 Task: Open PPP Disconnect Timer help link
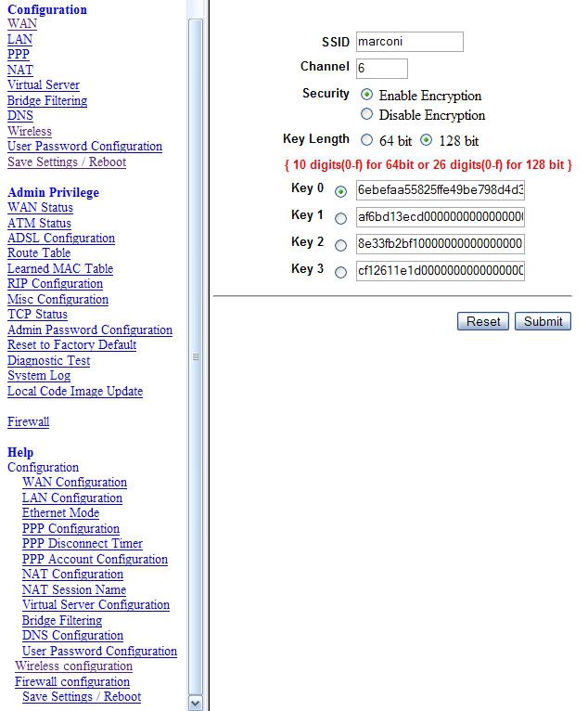click(83, 544)
